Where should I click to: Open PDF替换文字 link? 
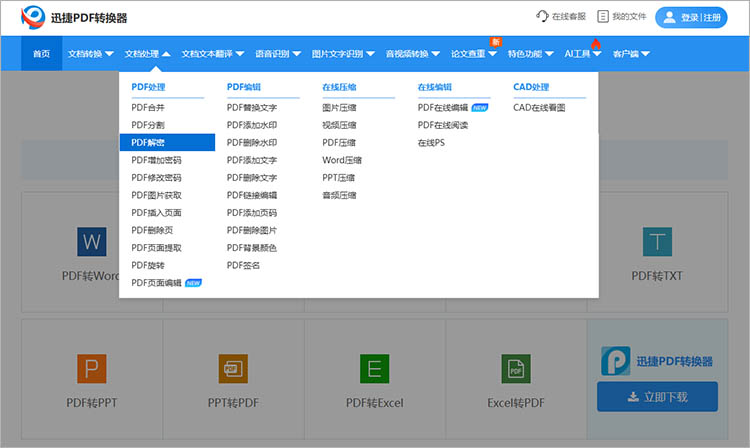pyautogui.click(x=252, y=108)
